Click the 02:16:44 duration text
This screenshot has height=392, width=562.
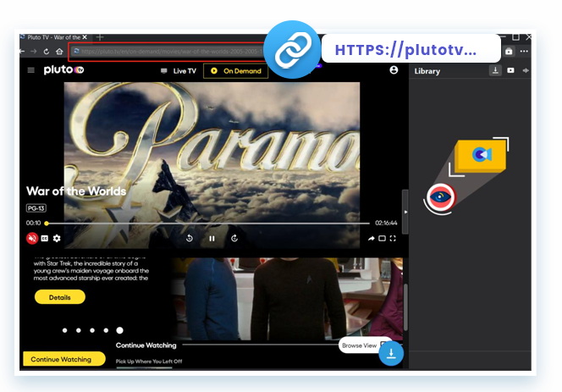[x=386, y=223]
